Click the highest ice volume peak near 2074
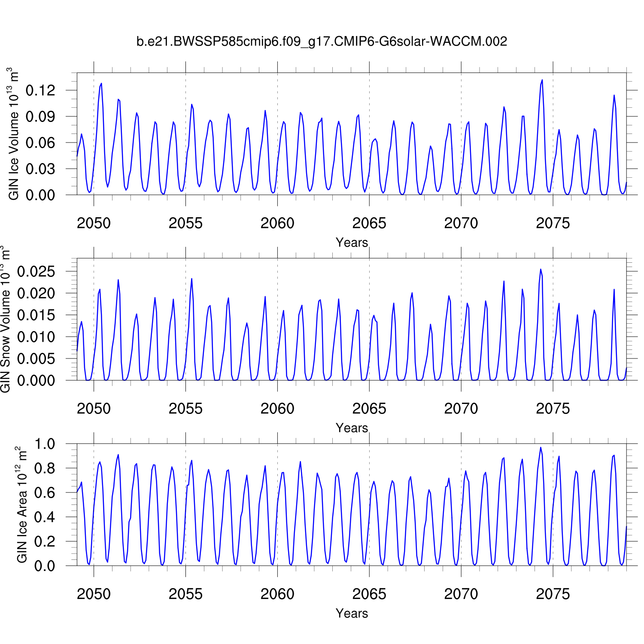This screenshot has width=644, height=644. point(542,80)
